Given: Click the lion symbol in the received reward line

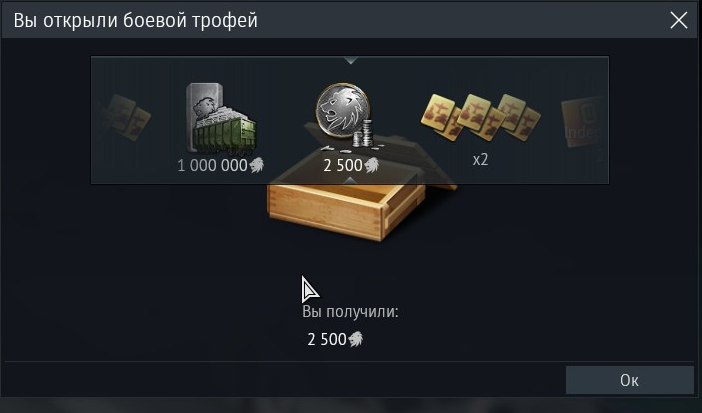Looking at the screenshot, I should (x=355, y=339).
